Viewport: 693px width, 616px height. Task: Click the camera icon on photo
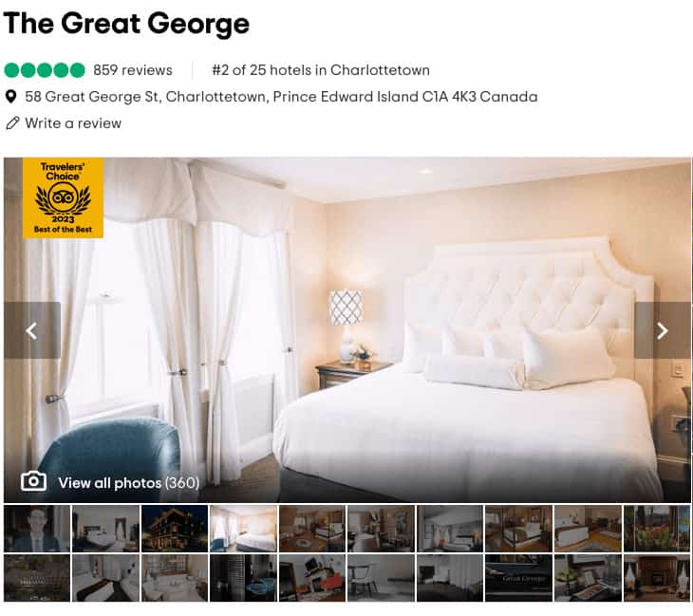[33, 481]
